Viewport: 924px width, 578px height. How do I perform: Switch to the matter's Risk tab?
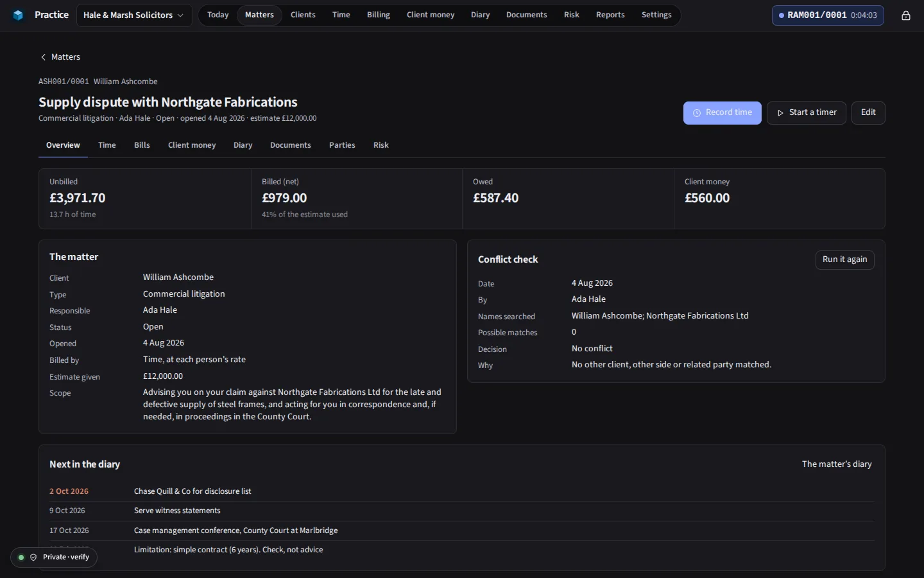tap(381, 145)
